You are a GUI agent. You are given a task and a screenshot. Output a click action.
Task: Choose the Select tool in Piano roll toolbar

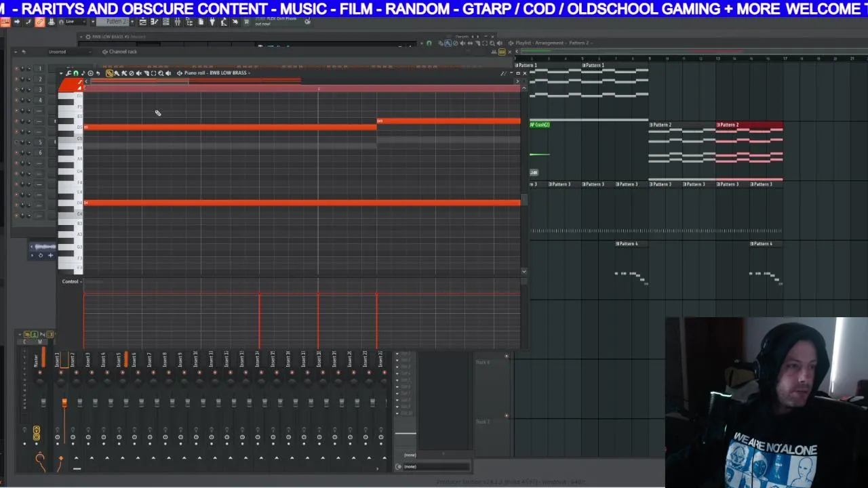(x=153, y=73)
